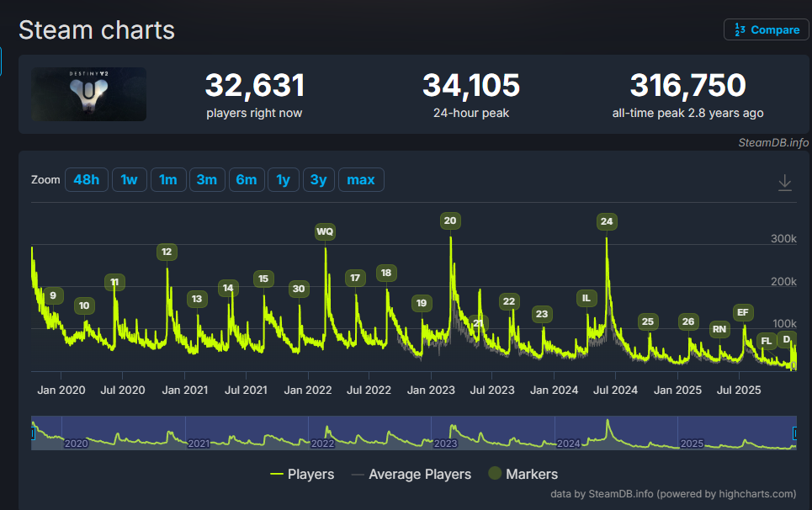Screen dimensions: 812x510
Task: Click the RN chart marker
Action: pyautogui.click(x=719, y=329)
